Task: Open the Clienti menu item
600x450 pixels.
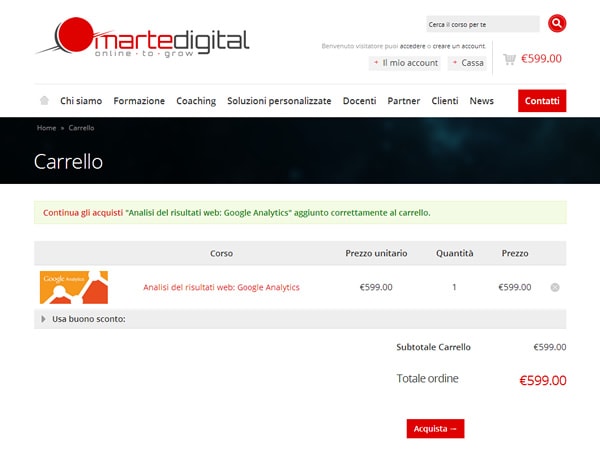Action: coord(445,101)
